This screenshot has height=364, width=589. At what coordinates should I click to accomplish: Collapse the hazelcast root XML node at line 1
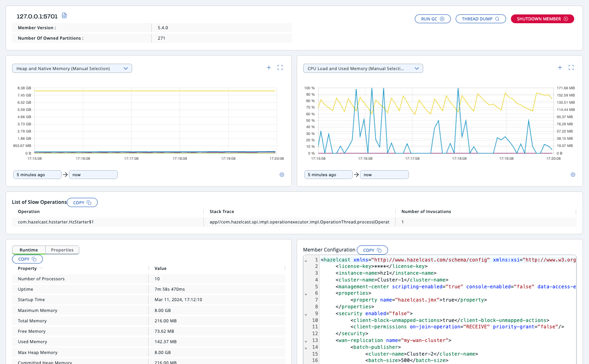(x=306, y=261)
